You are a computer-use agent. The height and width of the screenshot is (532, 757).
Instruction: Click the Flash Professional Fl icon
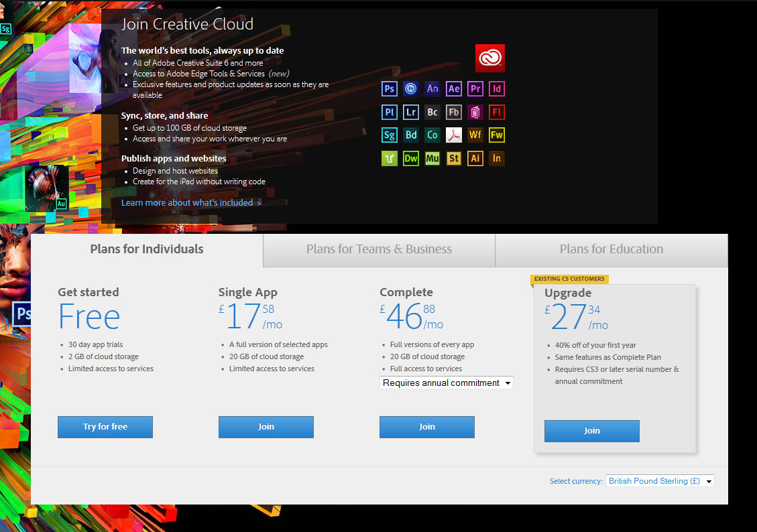pos(497,113)
